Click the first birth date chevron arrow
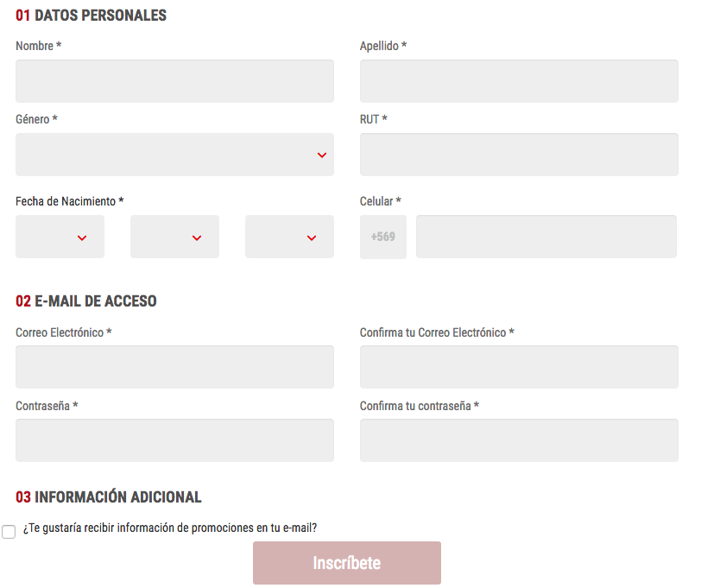The image size is (720, 588). pos(82,238)
